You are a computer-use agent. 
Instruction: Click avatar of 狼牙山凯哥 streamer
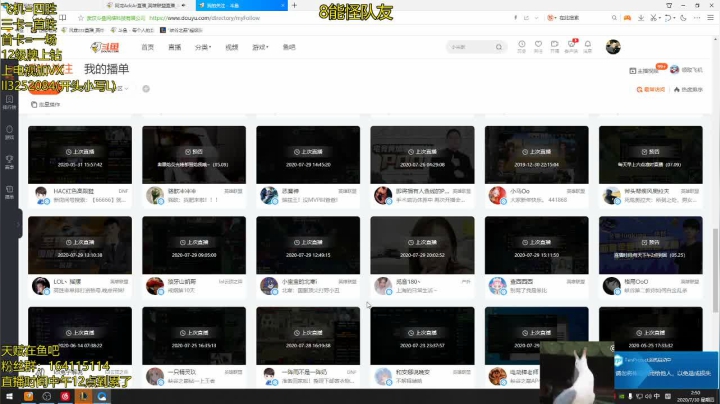(x=155, y=286)
